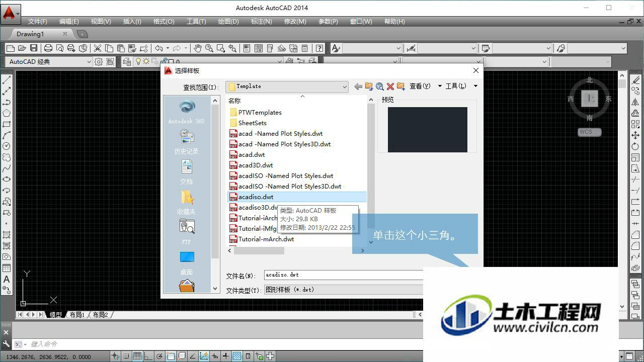644x362 pixels.
Task: Expand the file type dropdown
Action: click(343, 290)
